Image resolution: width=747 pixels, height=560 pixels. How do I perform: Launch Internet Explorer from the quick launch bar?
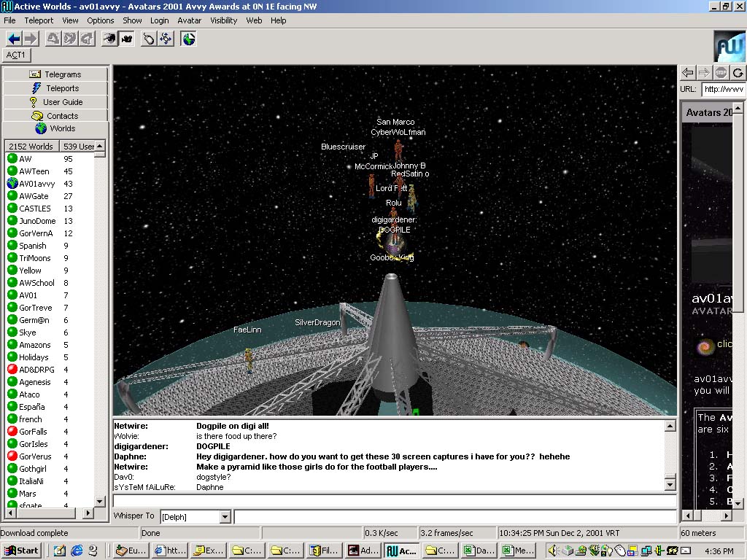[77, 551]
